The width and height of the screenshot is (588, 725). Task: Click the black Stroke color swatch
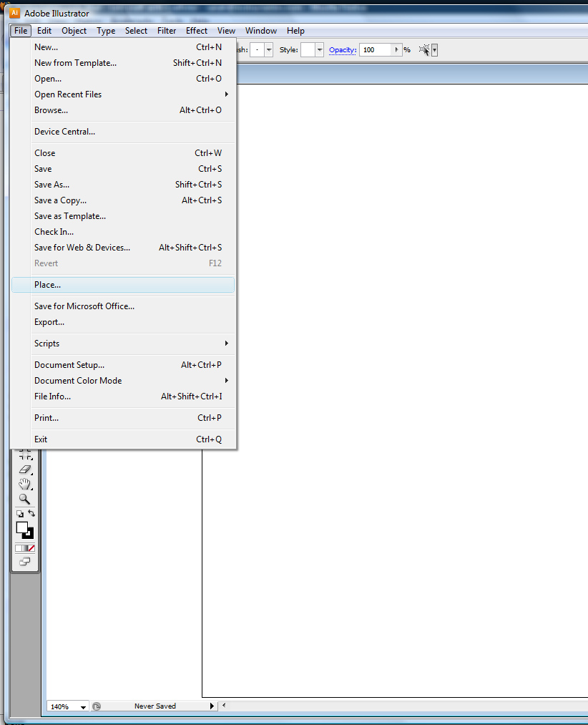click(x=29, y=534)
